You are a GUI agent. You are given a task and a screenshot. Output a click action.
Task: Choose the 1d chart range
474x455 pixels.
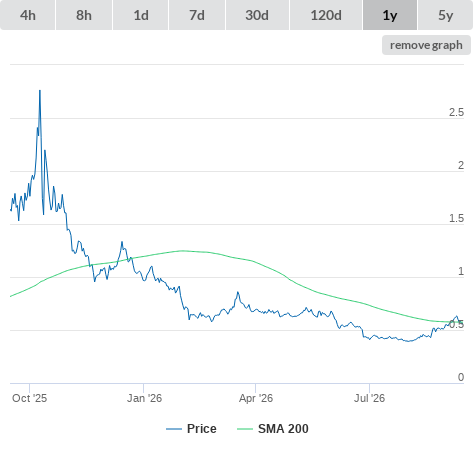(141, 15)
